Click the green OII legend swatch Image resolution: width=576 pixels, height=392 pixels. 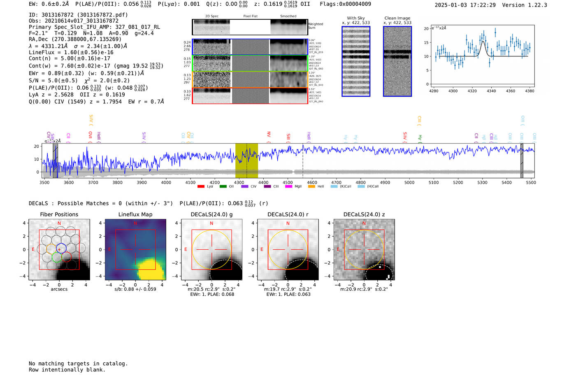point(223,186)
